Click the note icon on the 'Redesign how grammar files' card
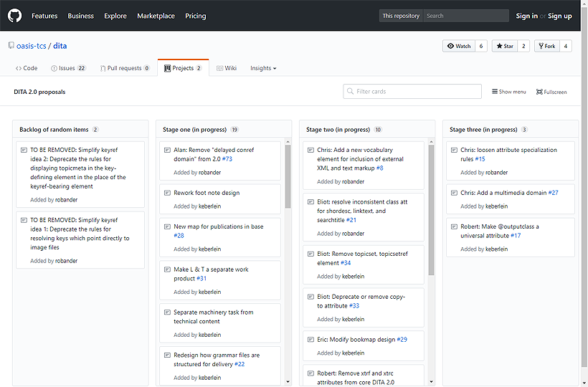 point(167,355)
